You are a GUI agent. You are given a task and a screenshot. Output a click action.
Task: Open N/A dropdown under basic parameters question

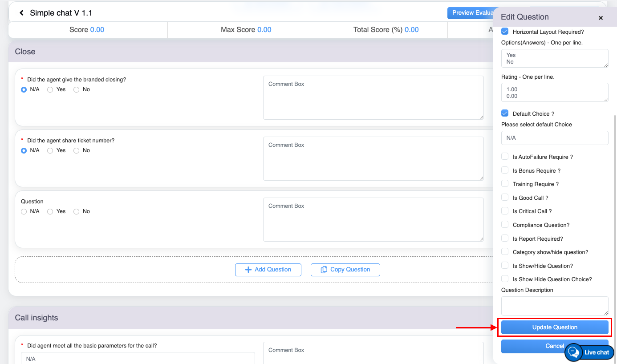click(x=138, y=358)
